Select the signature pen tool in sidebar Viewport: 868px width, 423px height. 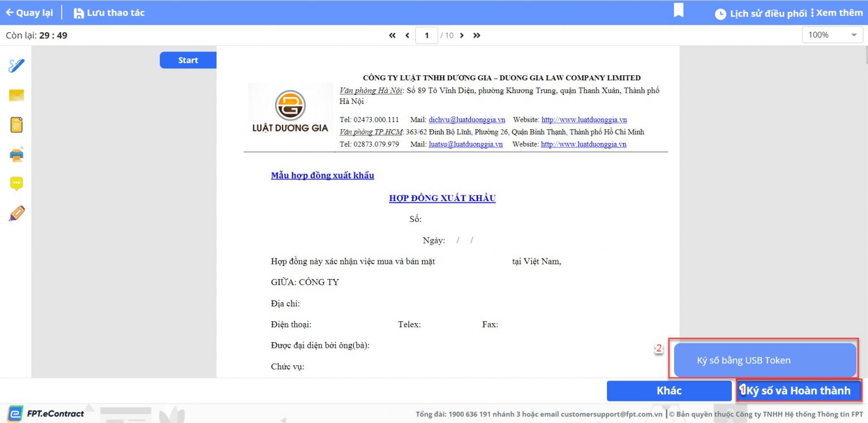click(16, 66)
